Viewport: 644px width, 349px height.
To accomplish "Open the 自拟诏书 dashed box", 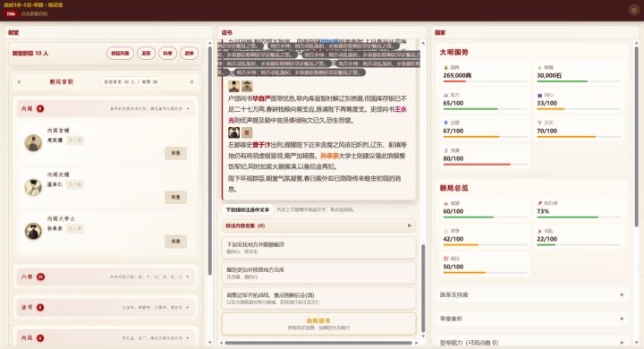I will tap(318, 324).
